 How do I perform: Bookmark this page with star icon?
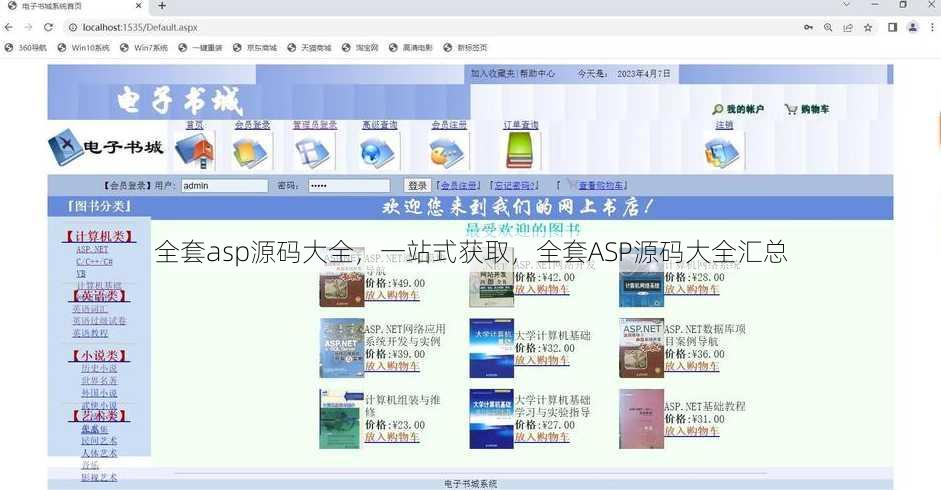coord(868,27)
